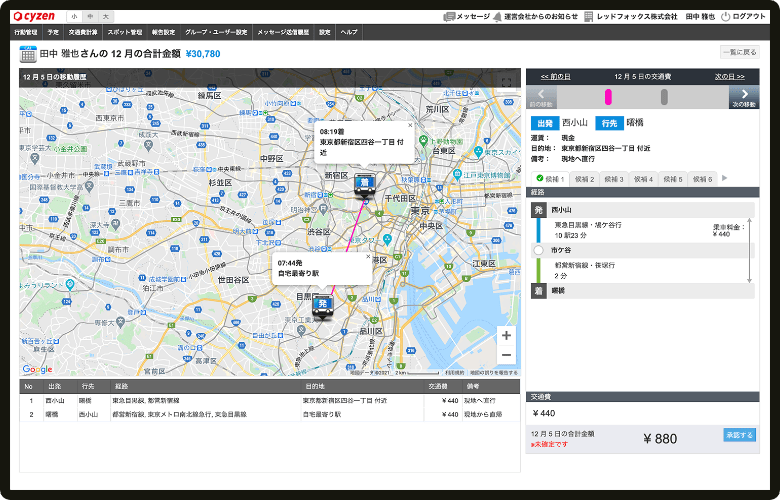Click the arrival train marker on map
The height and width of the screenshot is (500, 780).
point(364,186)
